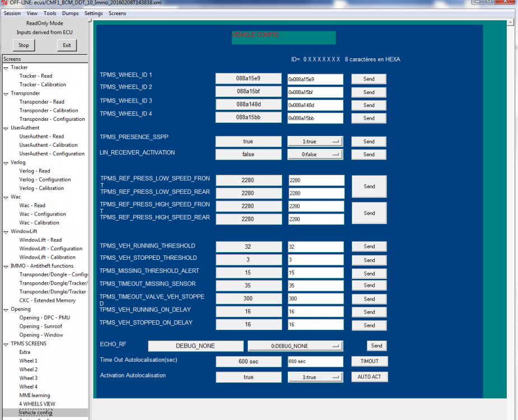Open the Screens menu
The height and width of the screenshot is (420, 518).
point(117,13)
